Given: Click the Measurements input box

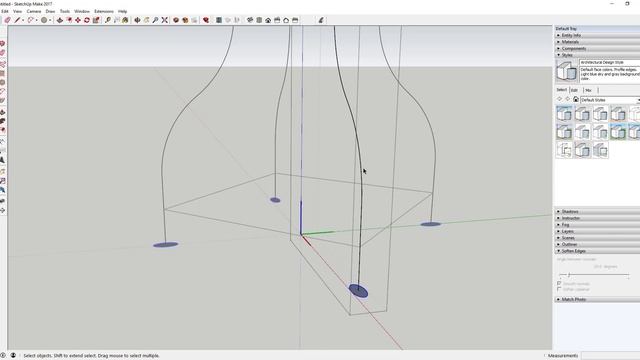Looking at the screenshot, I should 610,356.
